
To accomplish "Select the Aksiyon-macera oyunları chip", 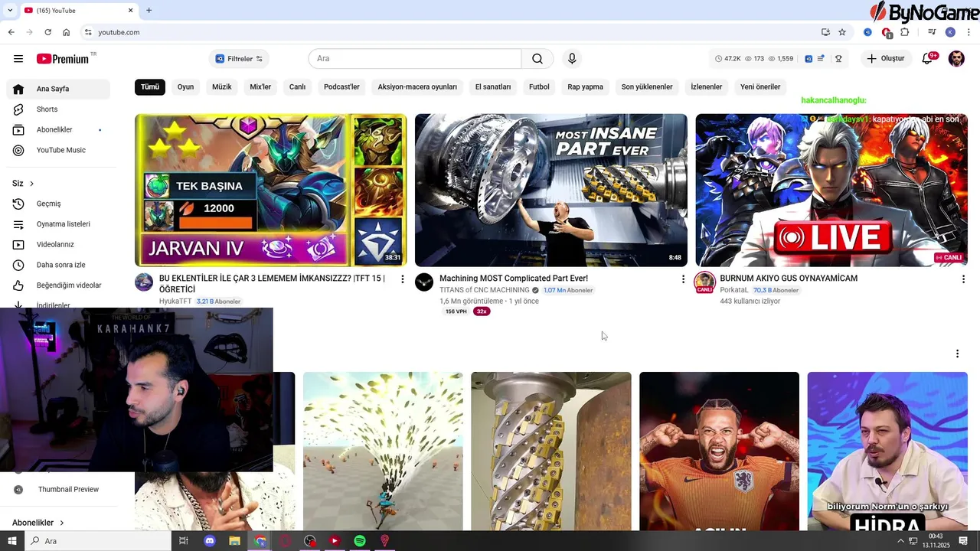I will pos(417,86).
